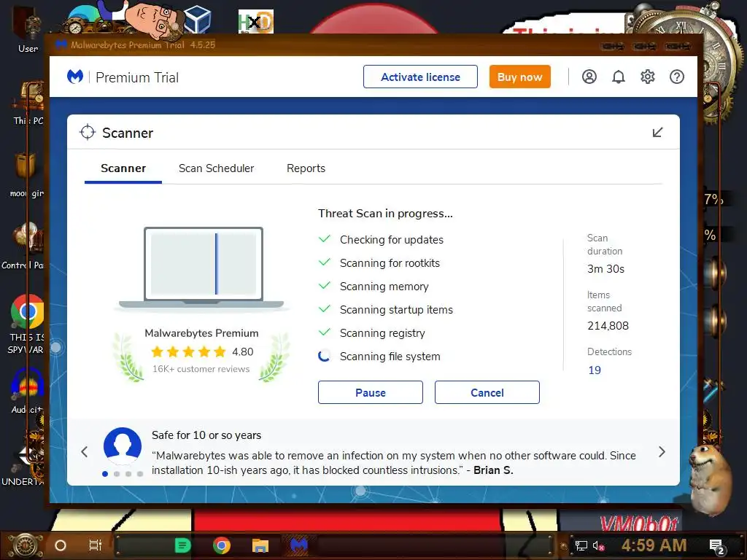Viewport: 747px width, 560px height.
Task: Click 'Scanning for rootkits' step text
Action: click(x=390, y=262)
